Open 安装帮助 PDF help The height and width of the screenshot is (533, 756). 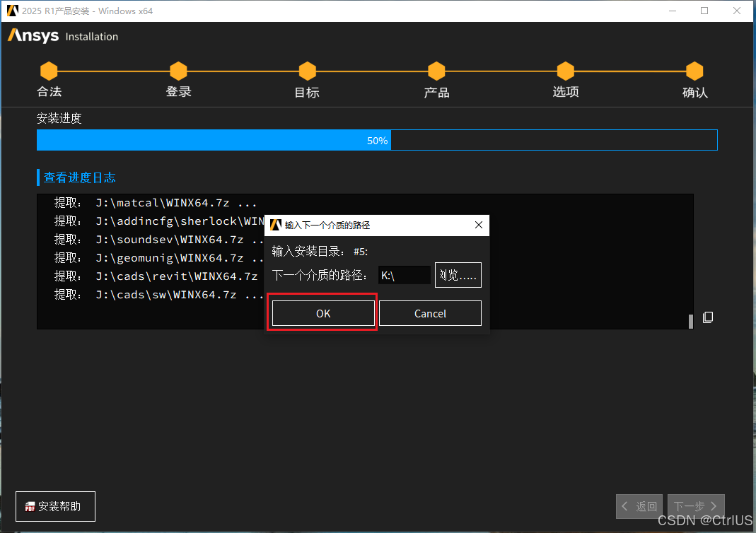point(55,507)
